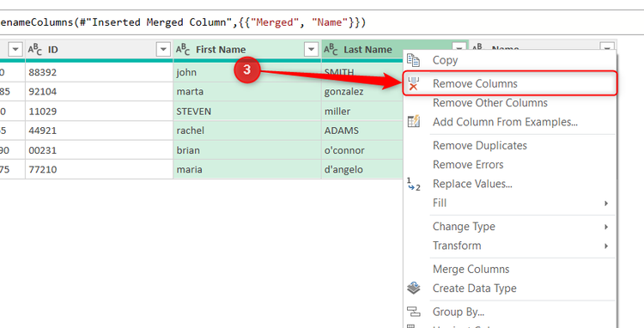The width and height of the screenshot is (644, 328).
Task: Click cell with ID 44921
Action: pos(99,131)
